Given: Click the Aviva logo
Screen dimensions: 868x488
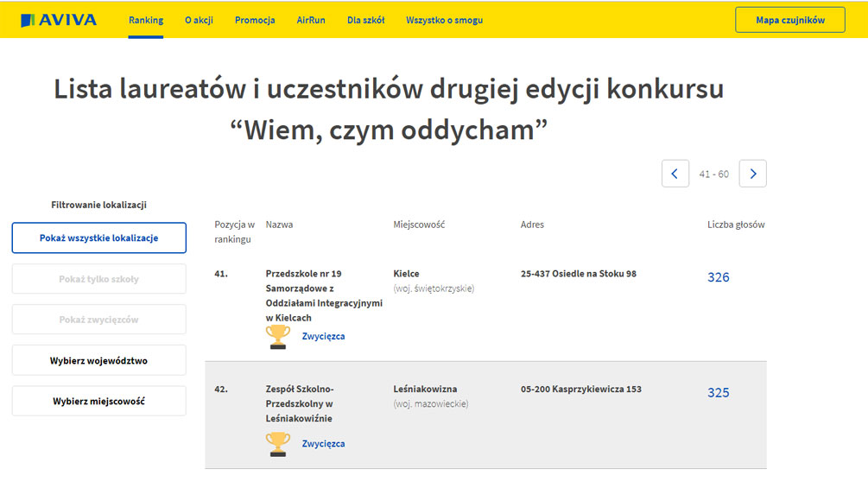Looking at the screenshot, I should pyautogui.click(x=59, y=20).
